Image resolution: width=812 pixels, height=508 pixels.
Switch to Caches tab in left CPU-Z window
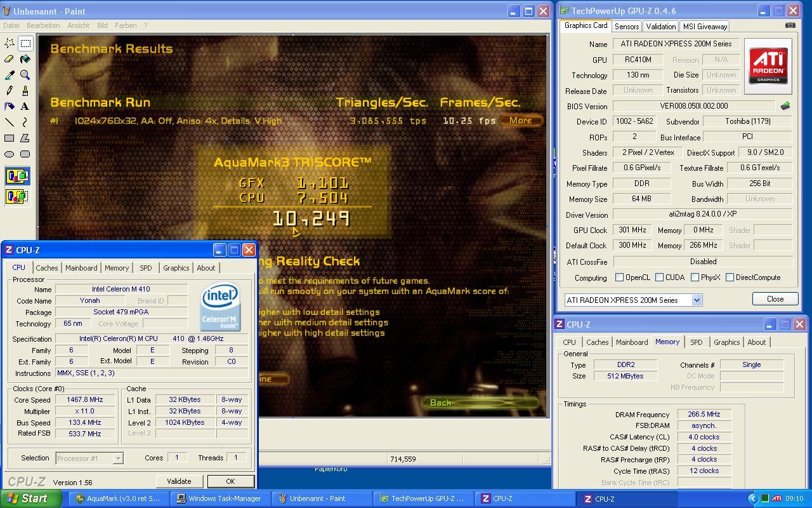(47, 268)
